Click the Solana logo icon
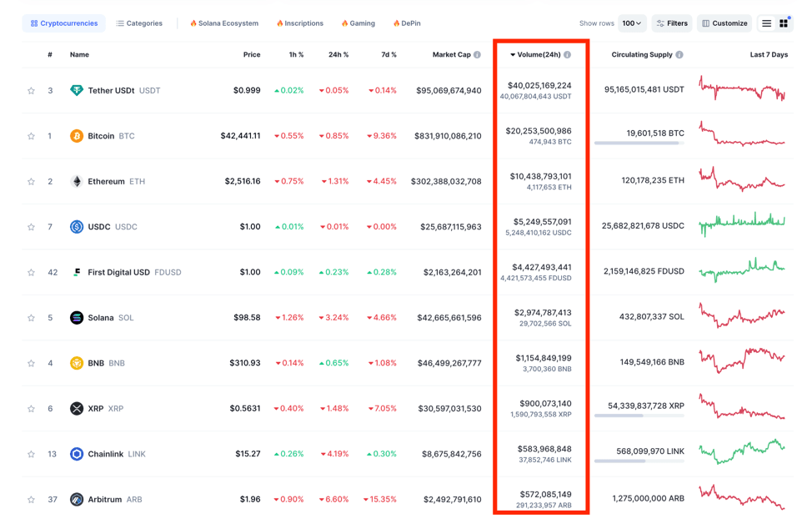The height and width of the screenshot is (519, 812). pos(77,318)
